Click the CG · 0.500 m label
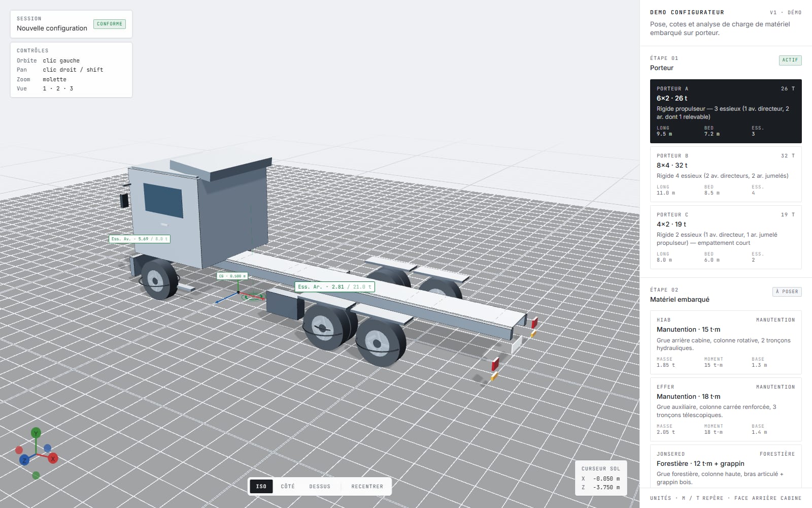This screenshot has height=508, width=812. [232, 276]
